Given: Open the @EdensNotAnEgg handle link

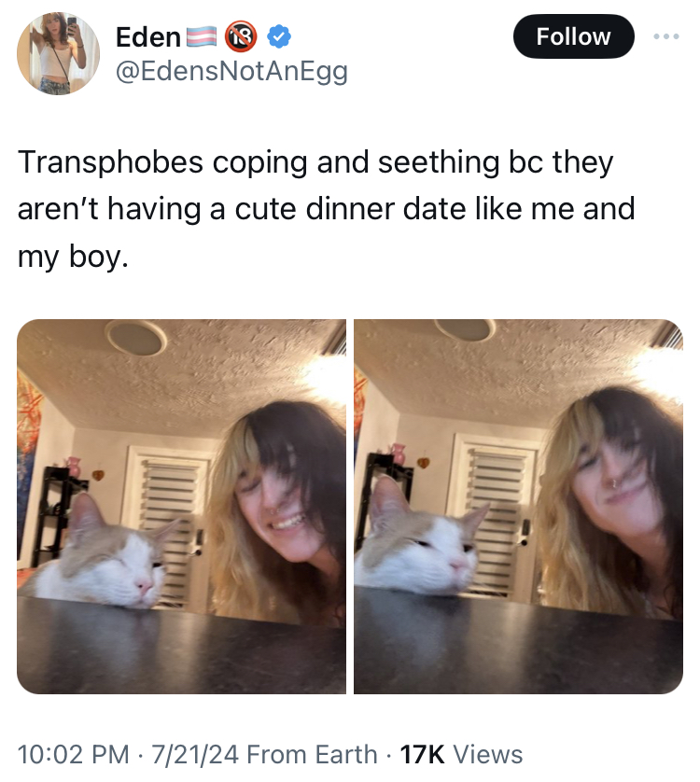Looking at the screenshot, I should (x=231, y=72).
